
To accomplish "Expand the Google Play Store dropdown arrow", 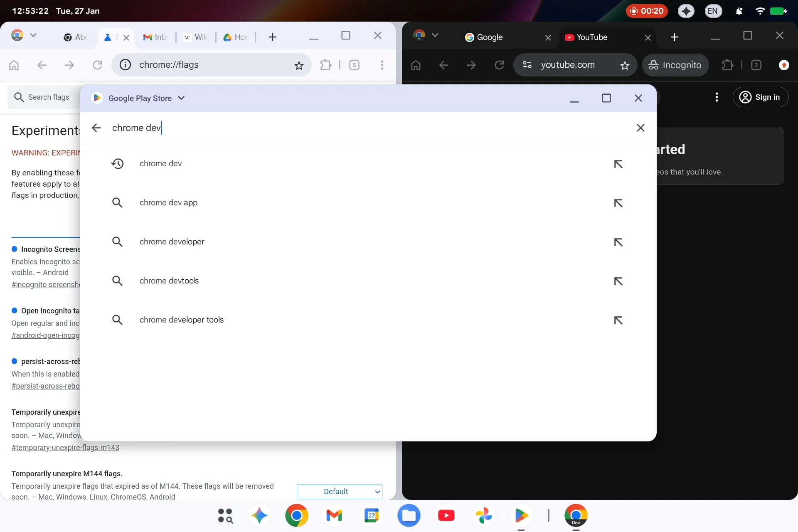I will tap(181, 98).
